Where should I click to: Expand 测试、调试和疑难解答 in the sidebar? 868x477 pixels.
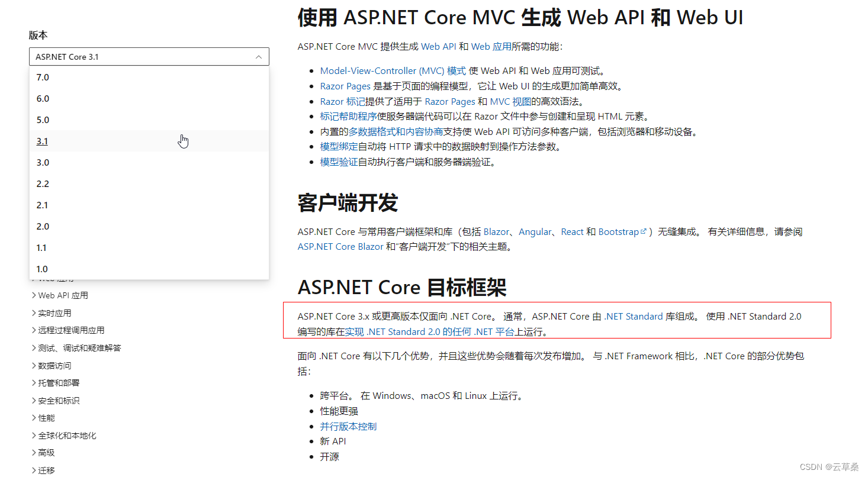tap(76, 348)
